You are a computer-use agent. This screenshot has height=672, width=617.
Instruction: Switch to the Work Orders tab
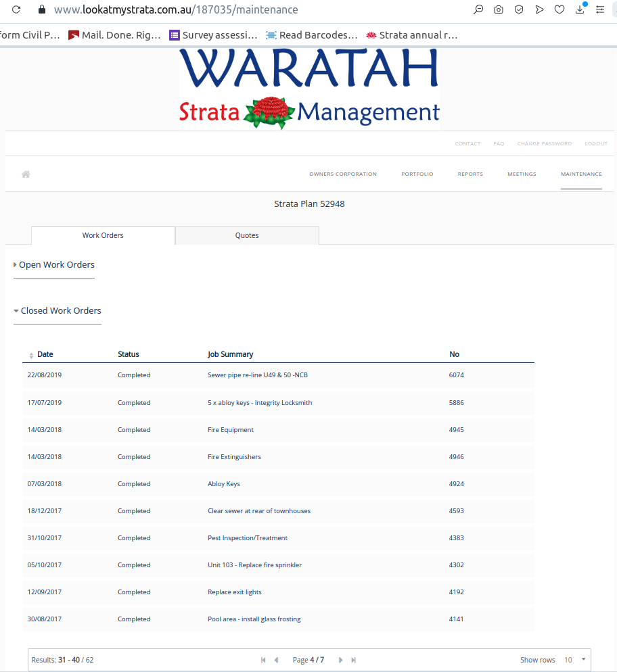pyautogui.click(x=103, y=235)
